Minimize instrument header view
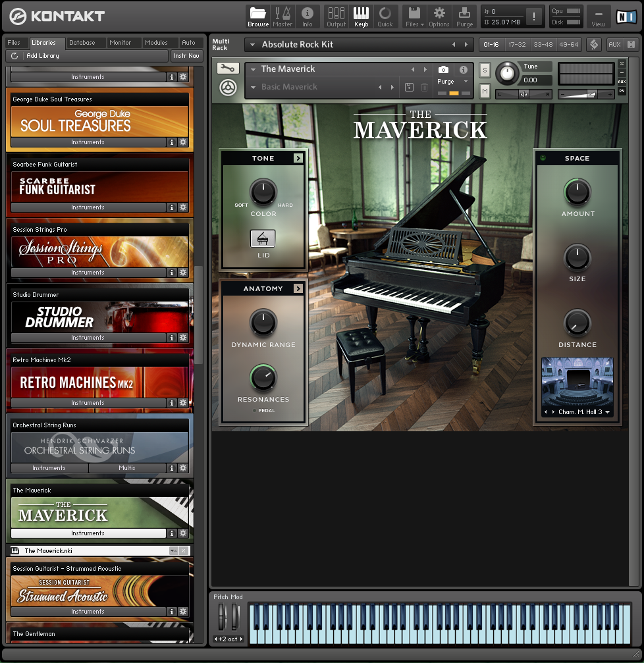The image size is (644, 663). 622,72
